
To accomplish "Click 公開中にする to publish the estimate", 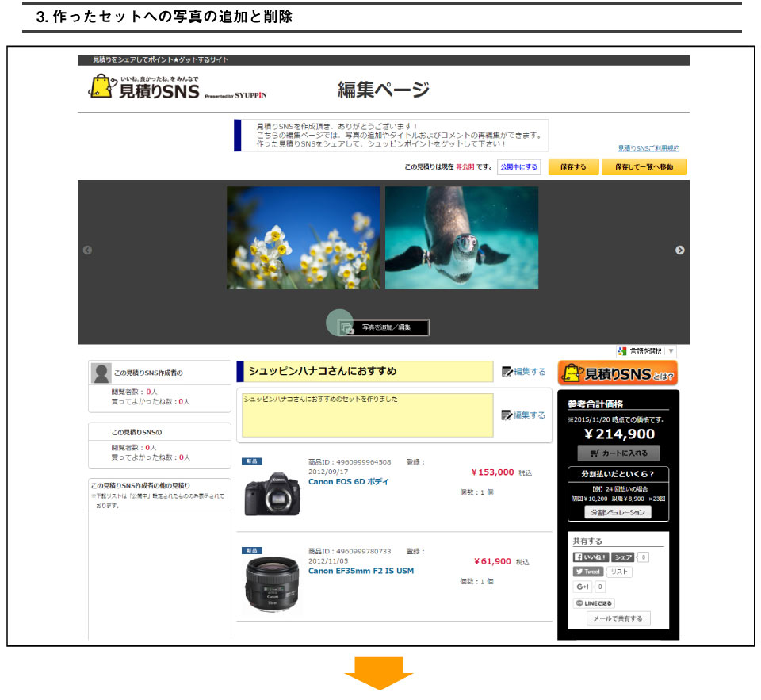I will pyautogui.click(x=518, y=166).
